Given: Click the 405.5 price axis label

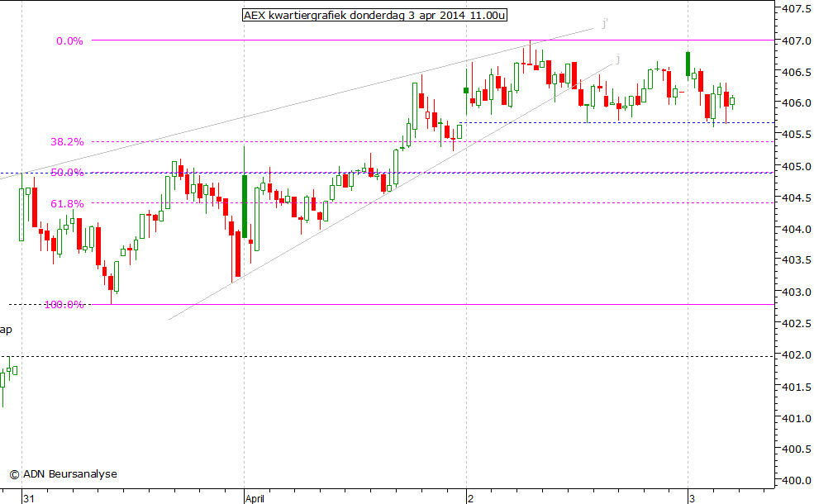Looking at the screenshot, I should pos(797,135).
